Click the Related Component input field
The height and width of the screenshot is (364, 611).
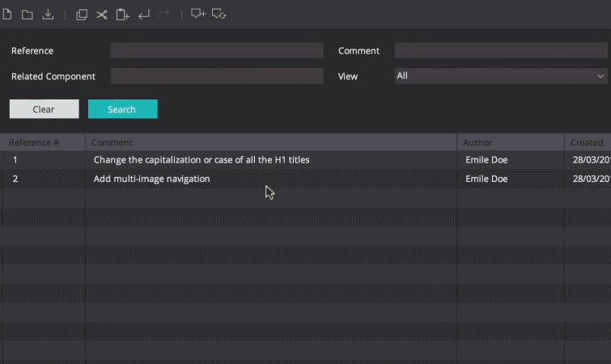pyautogui.click(x=217, y=76)
